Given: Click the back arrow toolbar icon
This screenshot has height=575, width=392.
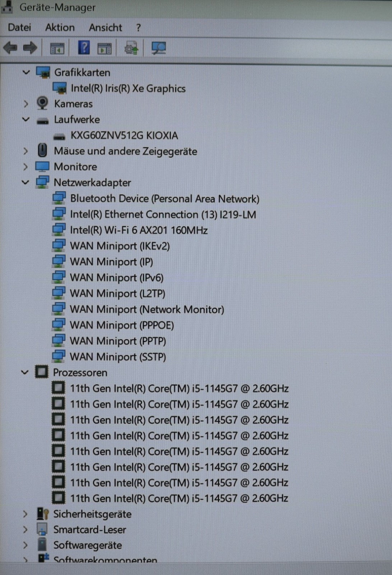Looking at the screenshot, I should click(10, 48).
